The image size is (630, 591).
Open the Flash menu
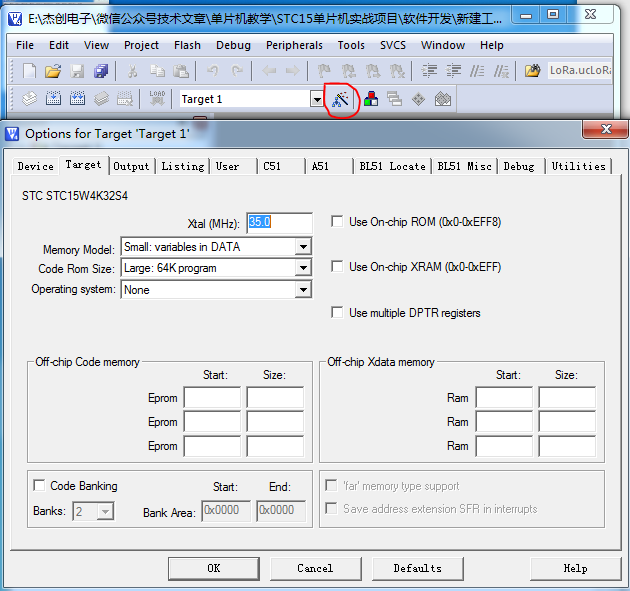[187, 45]
